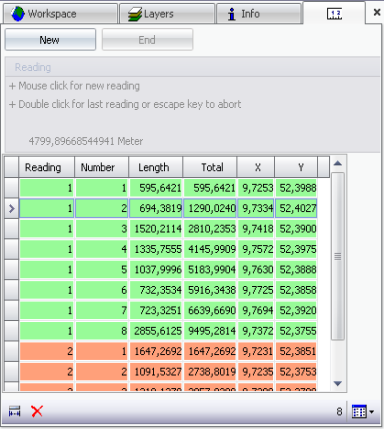Click the New measurement button
The image size is (384, 429).
click(x=50, y=40)
